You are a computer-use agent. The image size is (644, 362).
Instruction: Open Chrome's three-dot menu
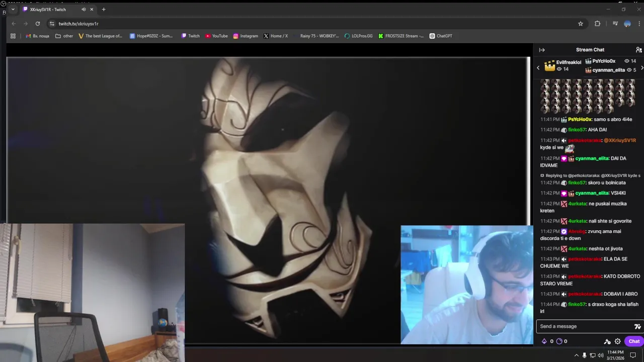click(x=639, y=24)
